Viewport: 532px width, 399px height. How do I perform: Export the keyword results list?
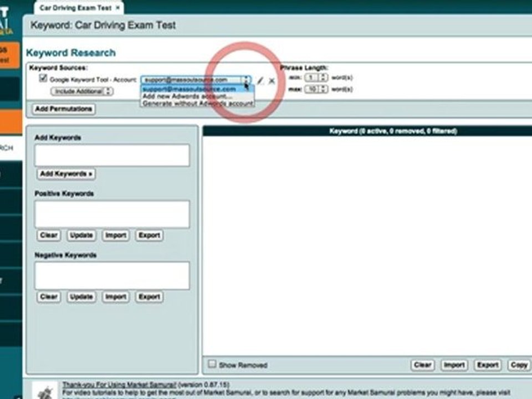488,365
